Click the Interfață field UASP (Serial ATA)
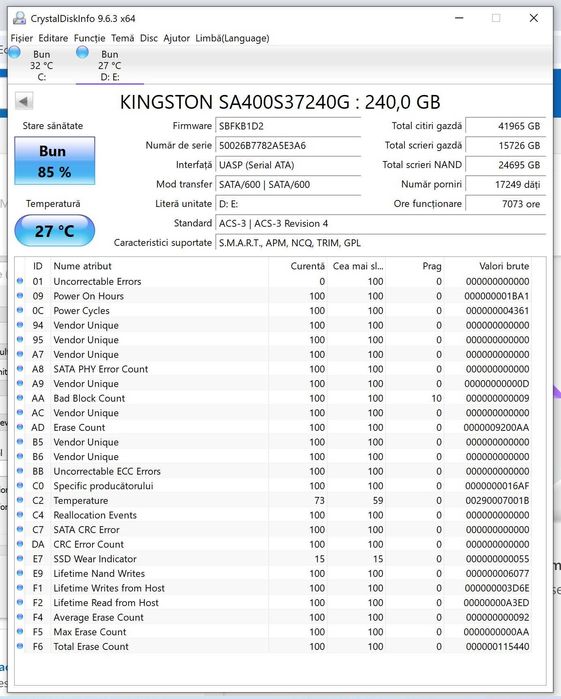Screen dimensions: 561x699 [x=288, y=165]
